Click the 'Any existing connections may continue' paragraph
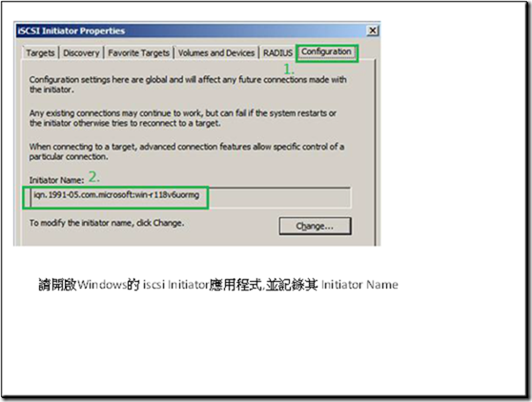Viewport: 532px width, 402px height. pos(182,118)
